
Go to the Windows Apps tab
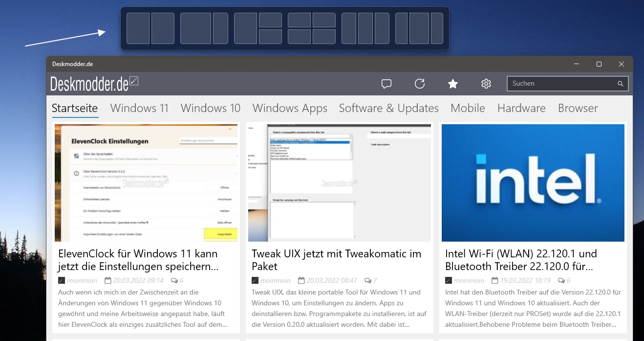coord(290,109)
